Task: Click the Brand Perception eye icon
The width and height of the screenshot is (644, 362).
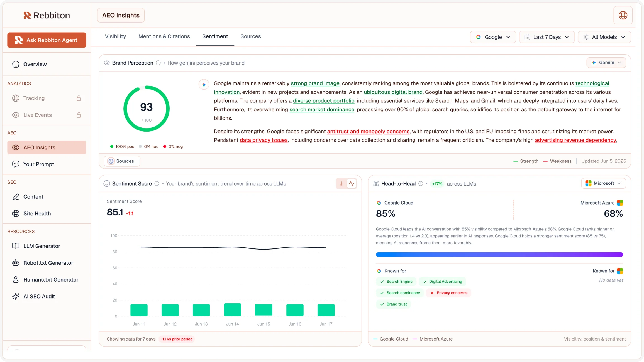Action: click(x=107, y=63)
